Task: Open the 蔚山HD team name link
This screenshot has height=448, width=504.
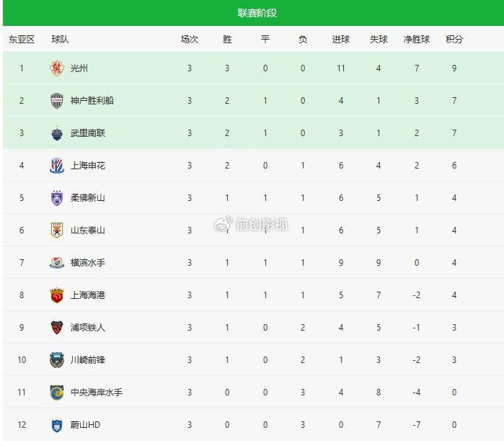Action: (x=85, y=425)
